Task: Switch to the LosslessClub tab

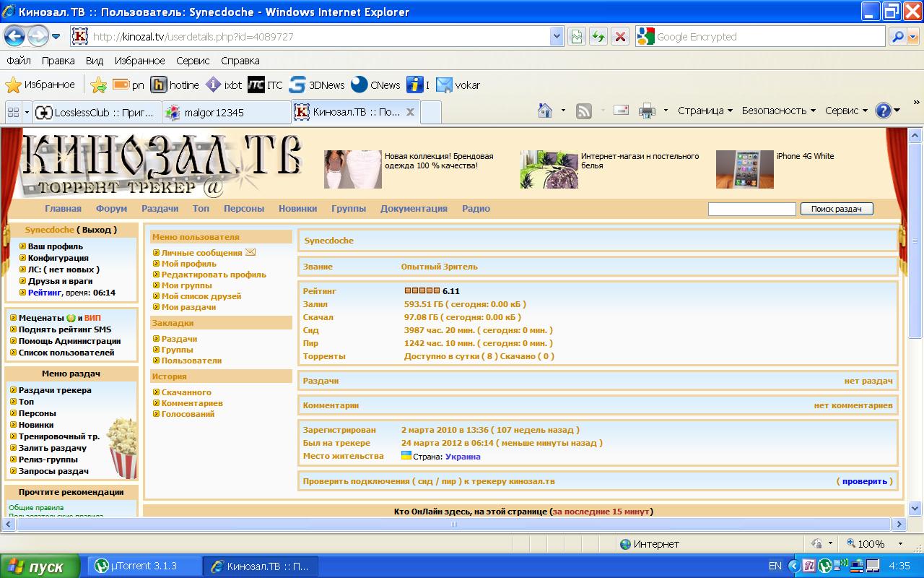Action: tap(96, 112)
